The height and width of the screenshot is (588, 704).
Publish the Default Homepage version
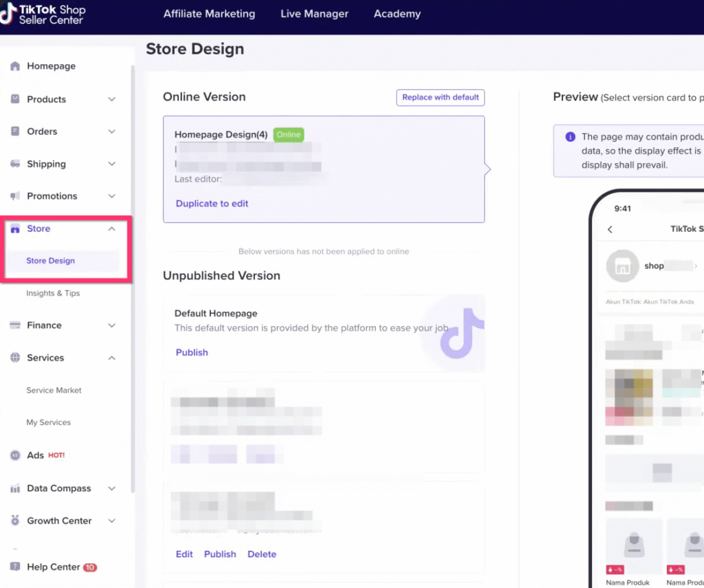pyautogui.click(x=192, y=352)
